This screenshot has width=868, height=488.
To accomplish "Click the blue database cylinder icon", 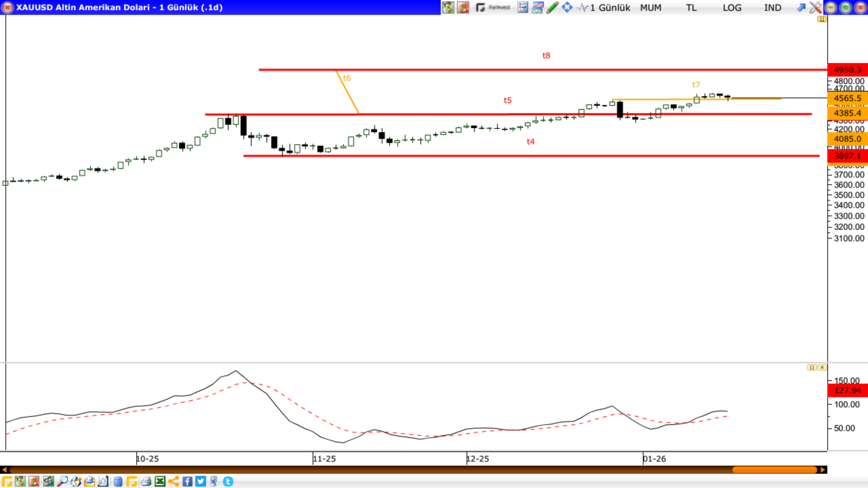I will pos(118,481).
